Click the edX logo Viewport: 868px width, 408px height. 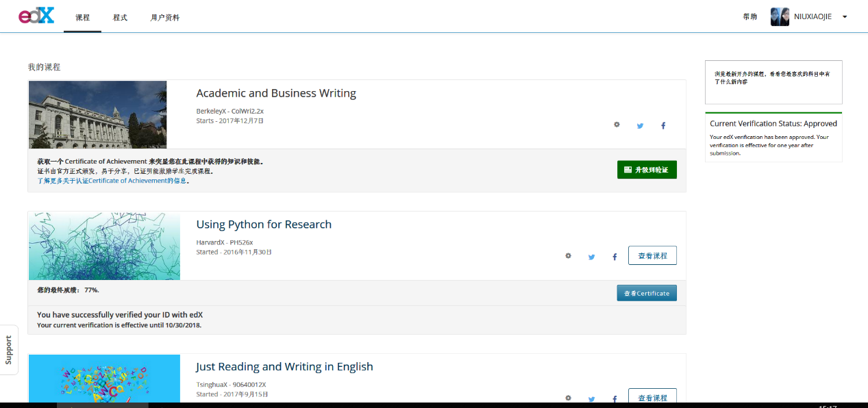[x=36, y=16]
